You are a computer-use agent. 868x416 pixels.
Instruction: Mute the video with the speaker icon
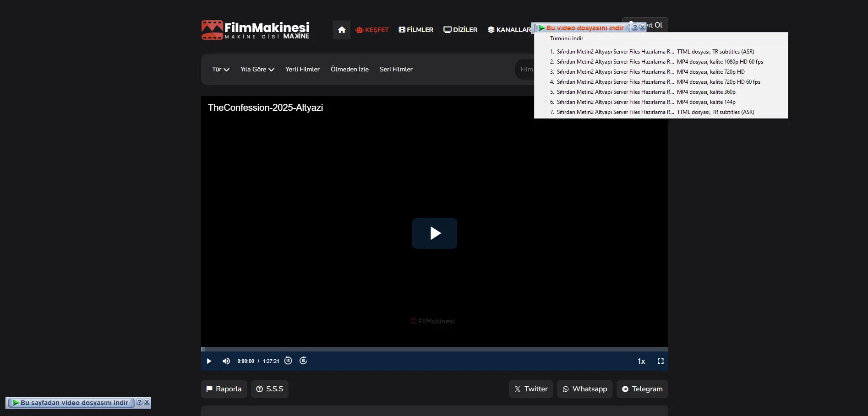pos(226,361)
